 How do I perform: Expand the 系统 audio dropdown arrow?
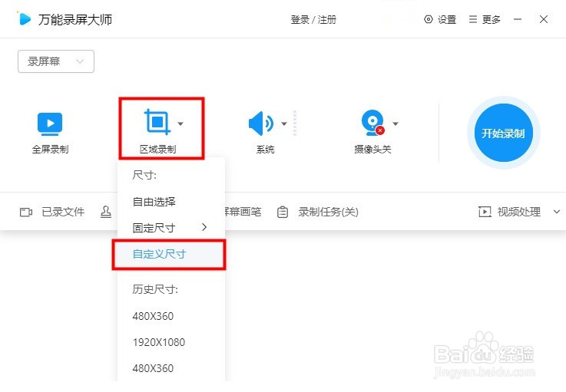click(284, 124)
